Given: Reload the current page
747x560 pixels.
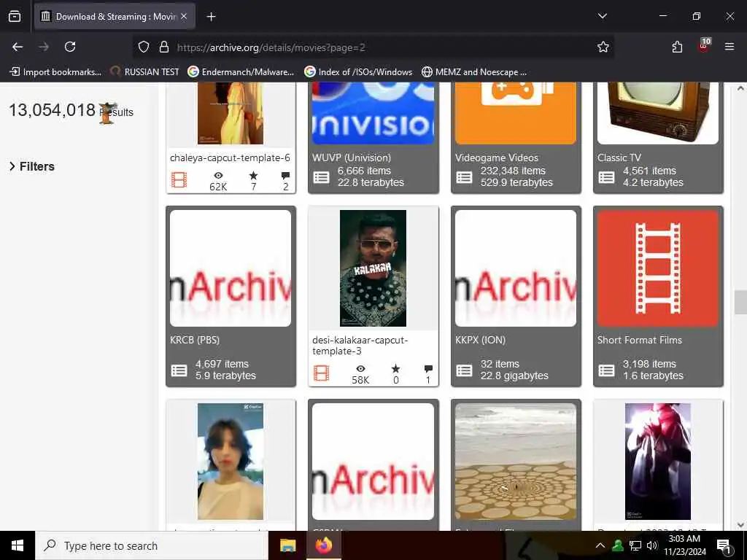Looking at the screenshot, I should tap(70, 47).
